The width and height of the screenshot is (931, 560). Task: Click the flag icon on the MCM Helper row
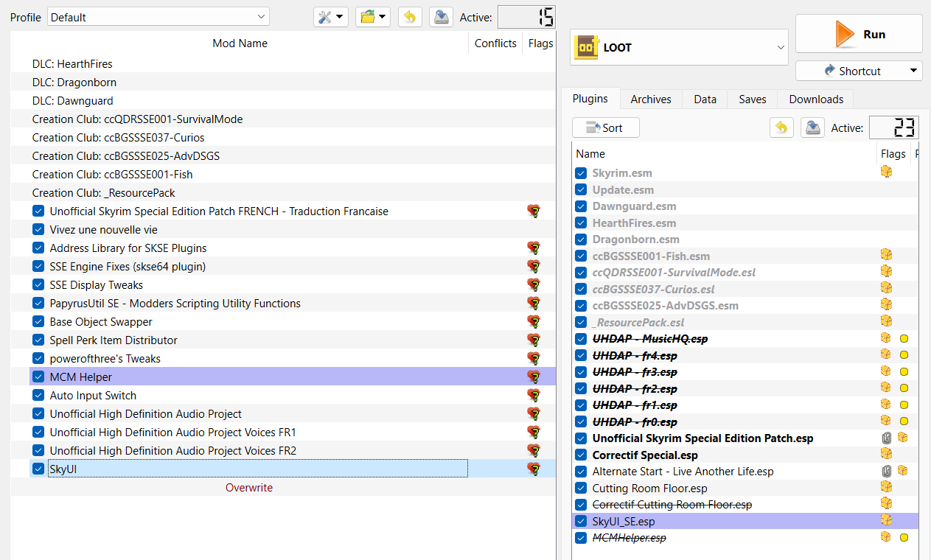pyautogui.click(x=534, y=377)
